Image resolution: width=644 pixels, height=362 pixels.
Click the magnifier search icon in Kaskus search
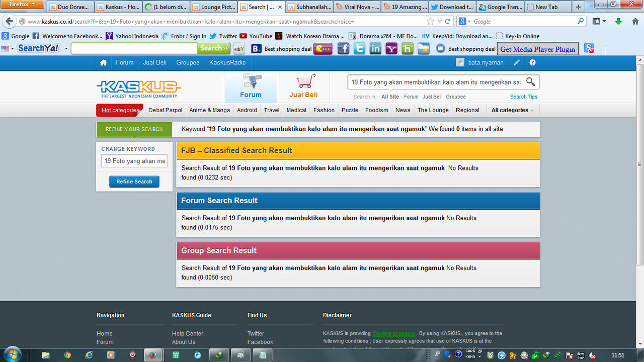click(530, 81)
